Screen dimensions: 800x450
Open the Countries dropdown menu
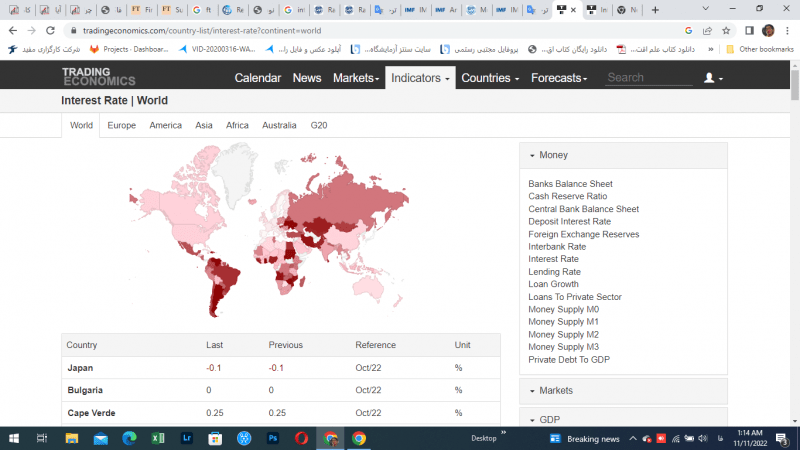click(490, 78)
